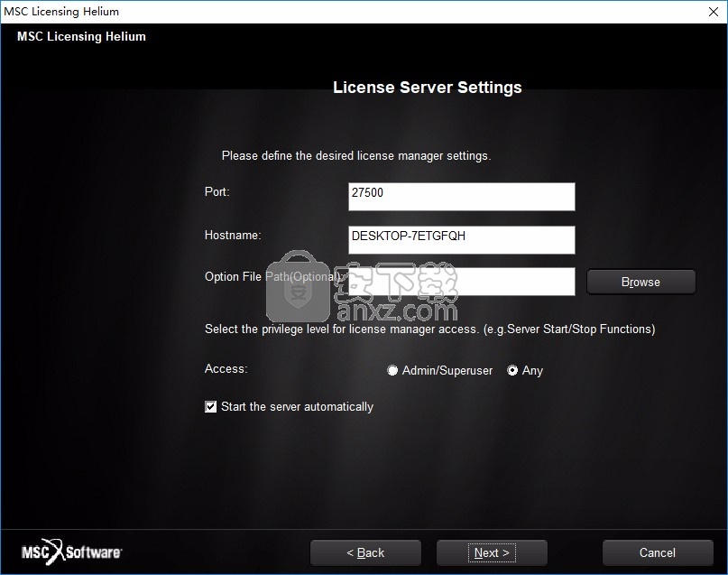Viewport: 728px width, 575px height.
Task: Toggle Start the server automatically checkbox
Action: pyautogui.click(x=210, y=407)
